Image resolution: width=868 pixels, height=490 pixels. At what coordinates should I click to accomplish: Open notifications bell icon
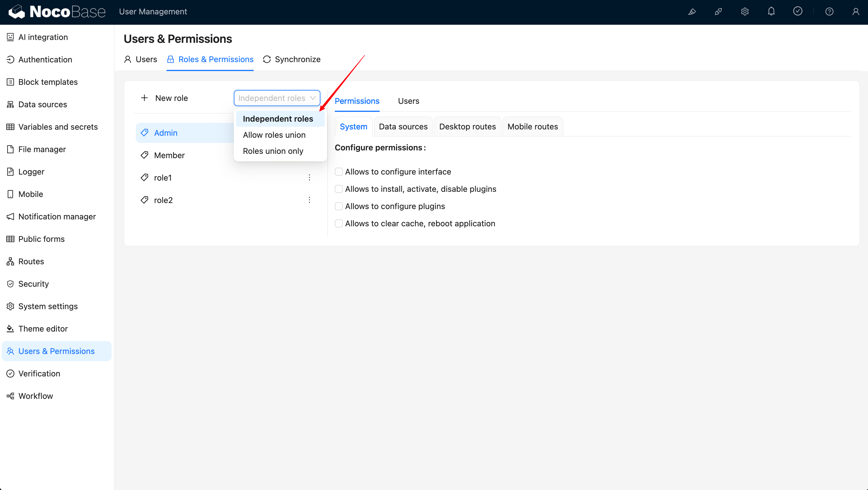(x=771, y=12)
